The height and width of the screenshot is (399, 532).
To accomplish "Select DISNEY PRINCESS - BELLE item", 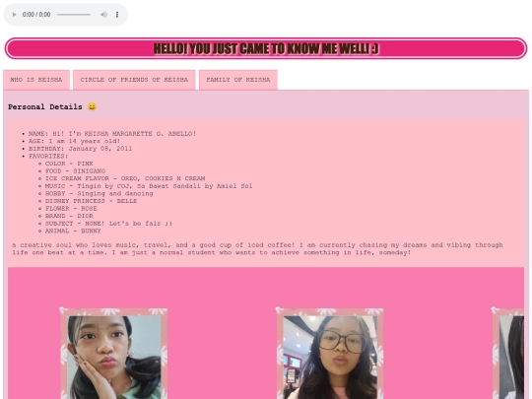I will (92, 201).
